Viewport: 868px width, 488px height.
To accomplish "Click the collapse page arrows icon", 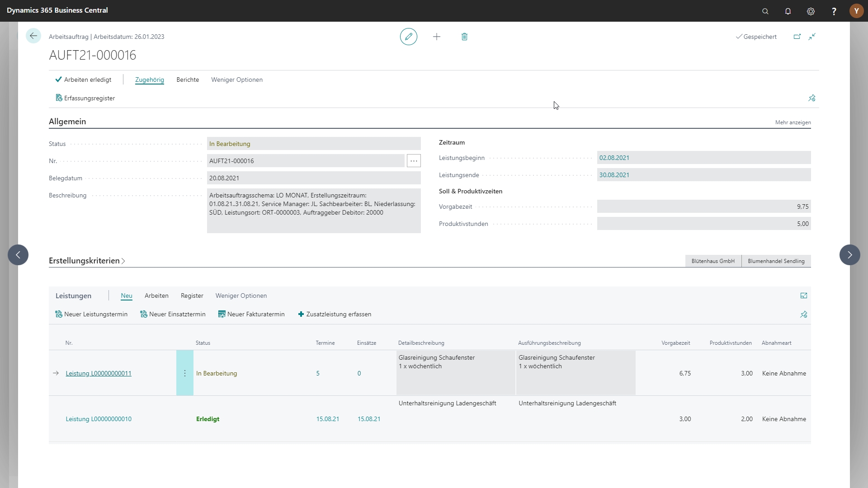I will tap(812, 37).
